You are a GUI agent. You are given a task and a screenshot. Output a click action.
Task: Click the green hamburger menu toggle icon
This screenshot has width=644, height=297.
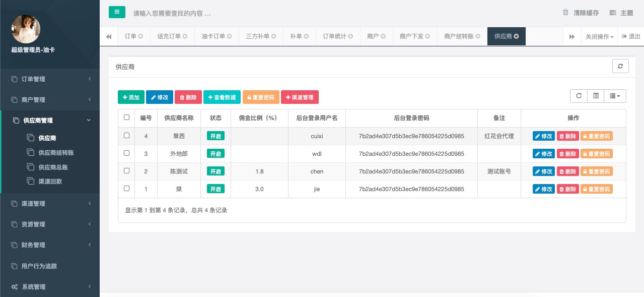[117, 12]
